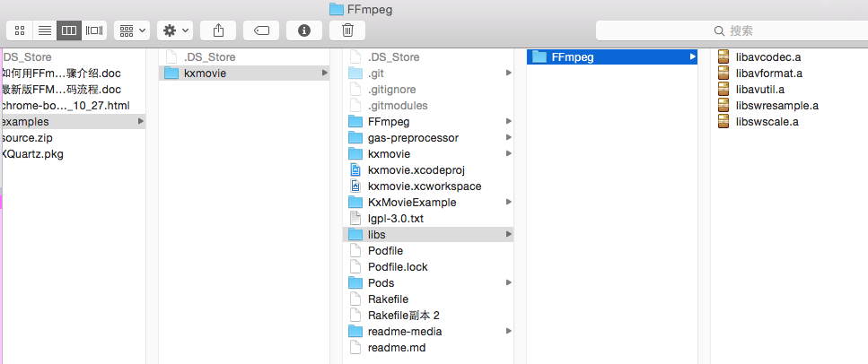
Task: Select the FFmpeg folder icon in kxmovie contents
Action: click(355, 122)
